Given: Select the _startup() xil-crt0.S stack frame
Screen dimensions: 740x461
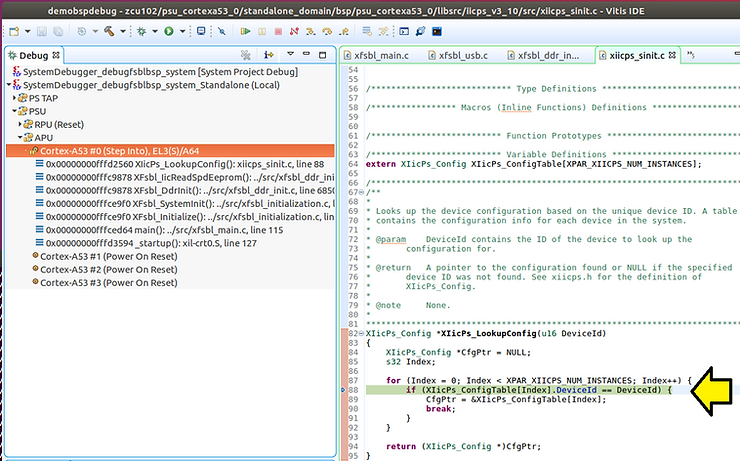Looking at the screenshot, I should pyautogui.click(x=146, y=243).
